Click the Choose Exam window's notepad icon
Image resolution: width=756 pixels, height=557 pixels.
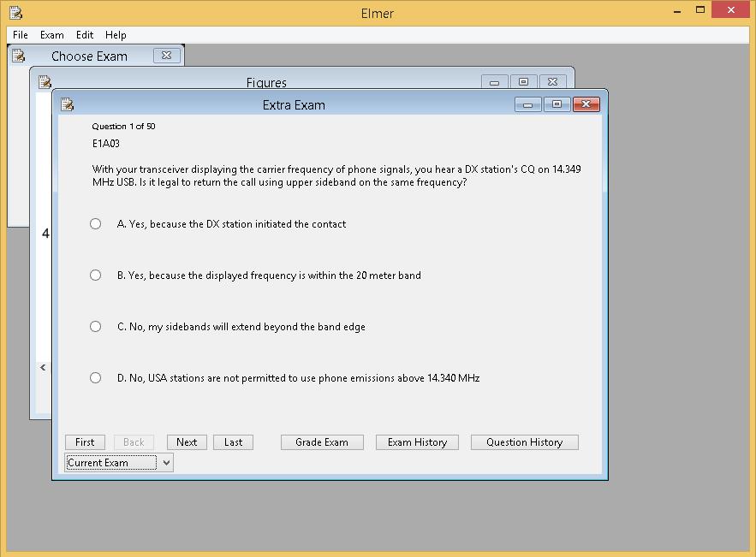point(19,55)
